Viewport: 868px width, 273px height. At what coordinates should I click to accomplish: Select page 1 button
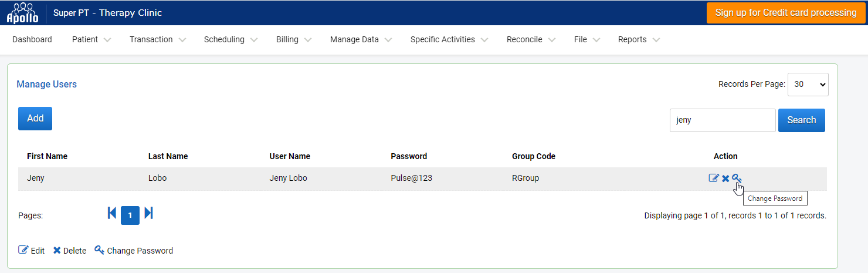pyautogui.click(x=130, y=215)
